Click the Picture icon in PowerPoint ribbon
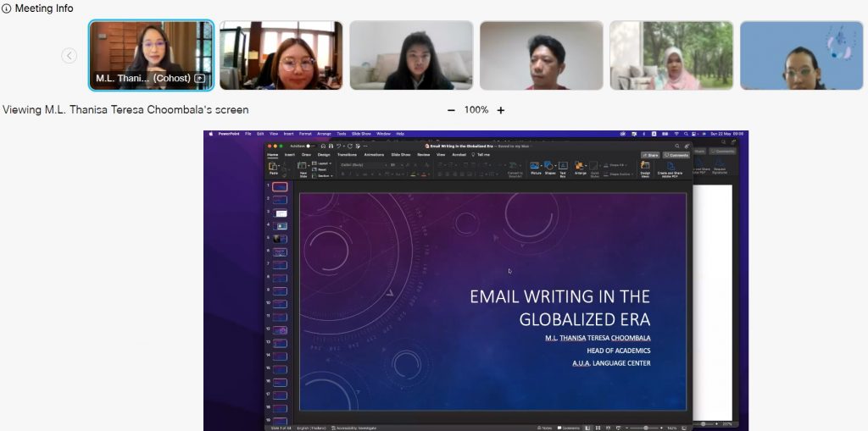Screen dimensions: 868x431 tap(535, 167)
